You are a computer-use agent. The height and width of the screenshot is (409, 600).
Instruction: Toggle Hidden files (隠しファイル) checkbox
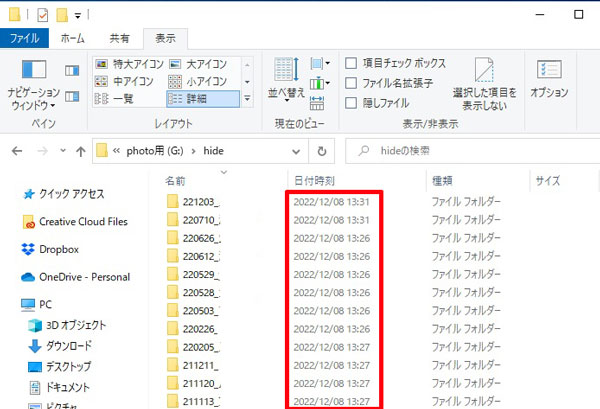point(351,103)
